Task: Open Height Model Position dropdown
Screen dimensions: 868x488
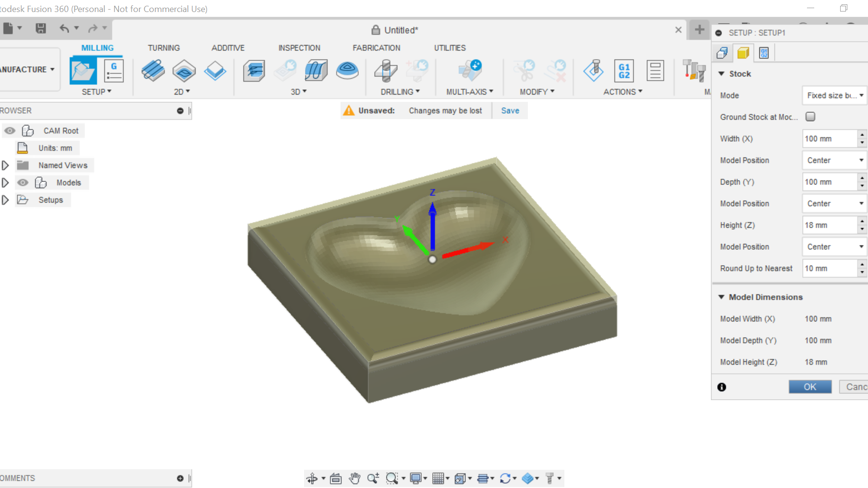Action: (x=834, y=247)
